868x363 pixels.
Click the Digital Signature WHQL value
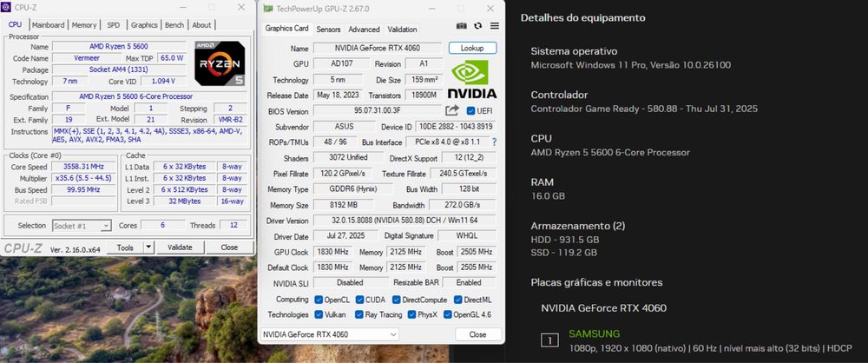coord(467,236)
